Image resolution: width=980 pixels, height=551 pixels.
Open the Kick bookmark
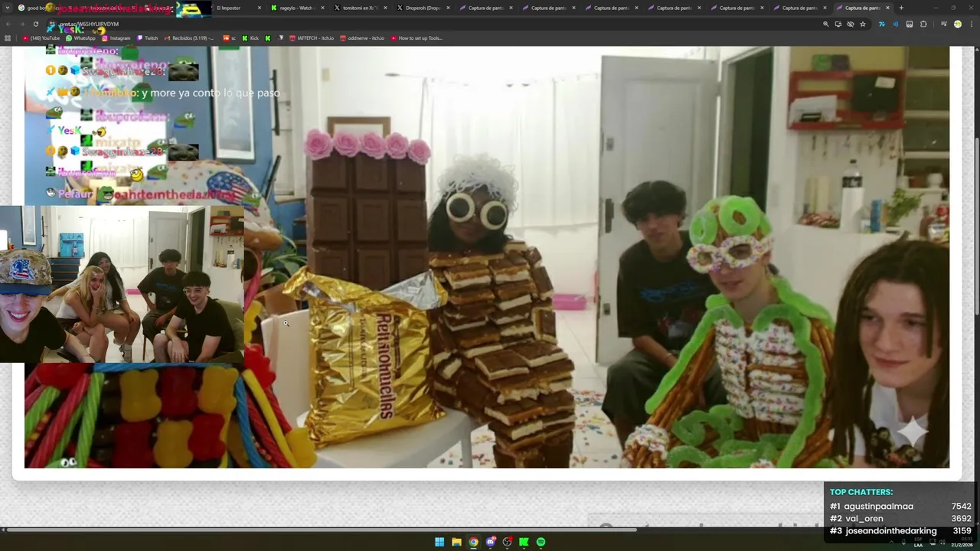click(x=250, y=37)
